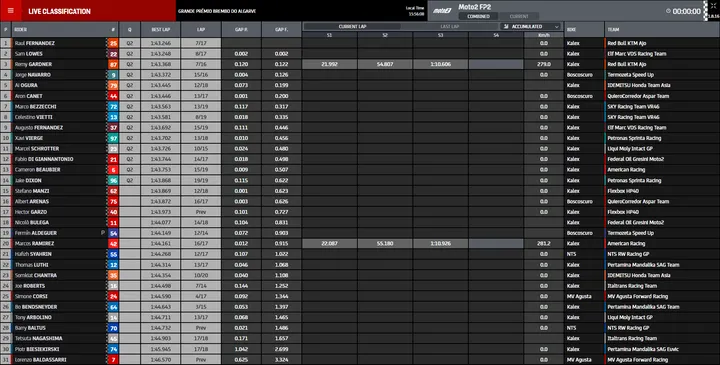
Task: Click number badge 97 of Xavi Vierge
Action: coord(113,138)
